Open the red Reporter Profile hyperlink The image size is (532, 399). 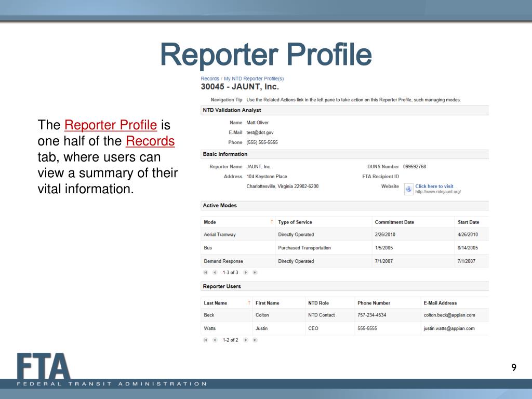[111, 125]
